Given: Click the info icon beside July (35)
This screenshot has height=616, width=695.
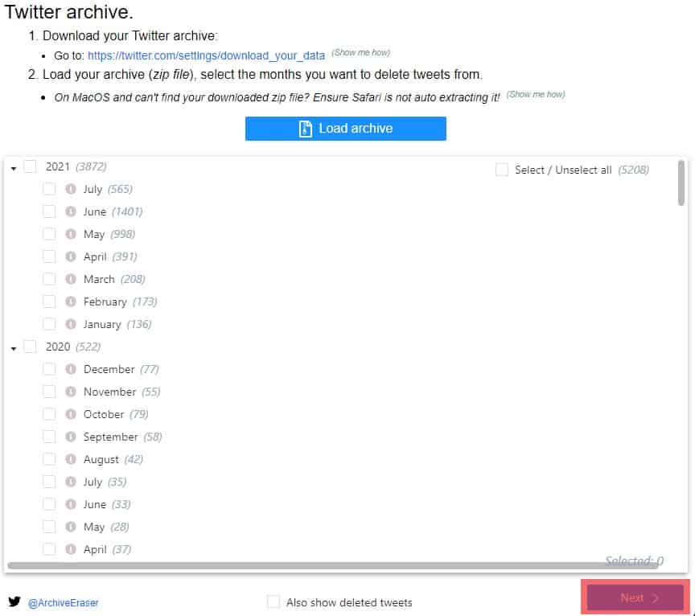Looking at the screenshot, I should [x=71, y=482].
